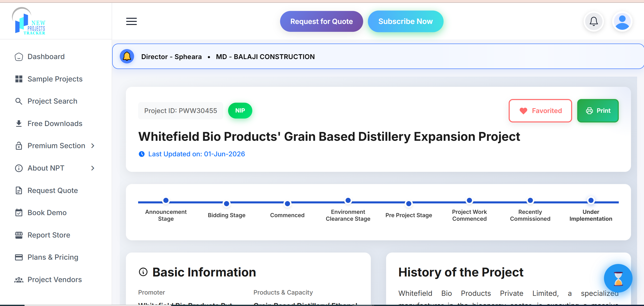Click MD - BALAJI CONSTRUCTION announcement
The height and width of the screenshot is (306, 644).
[265, 57]
